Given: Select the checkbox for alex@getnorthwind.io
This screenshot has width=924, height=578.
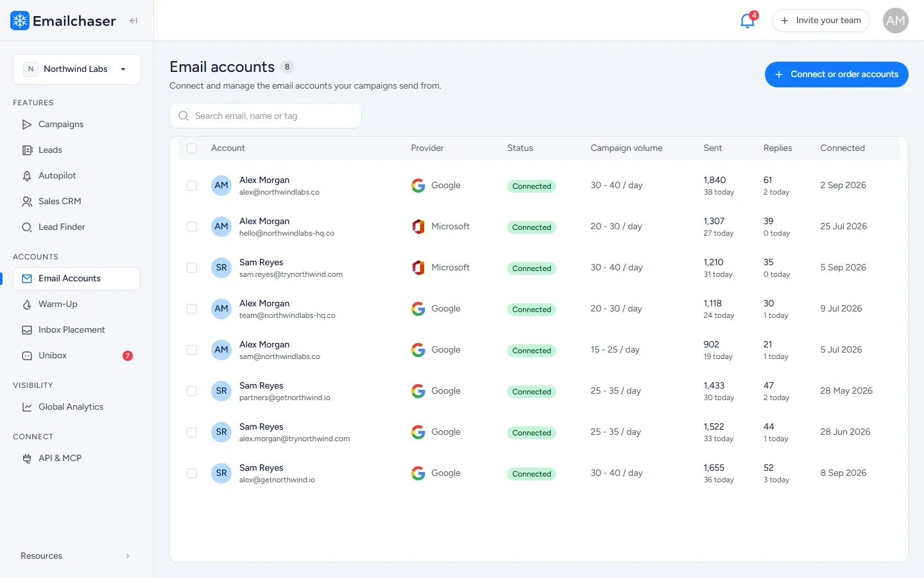Looking at the screenshot, I should coord(192,473).
